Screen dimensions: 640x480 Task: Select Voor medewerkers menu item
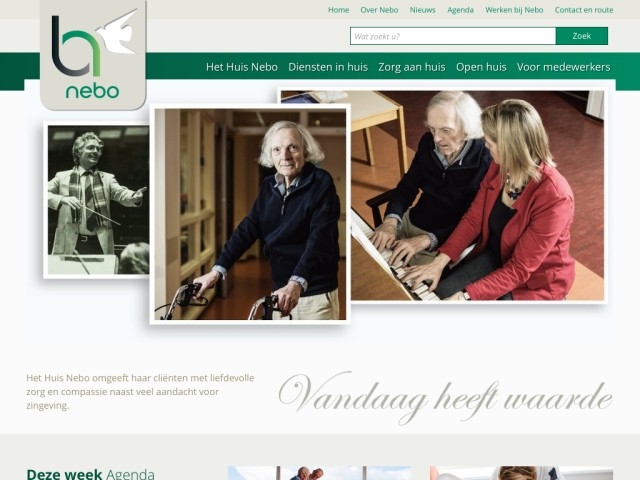pos(563,67)
